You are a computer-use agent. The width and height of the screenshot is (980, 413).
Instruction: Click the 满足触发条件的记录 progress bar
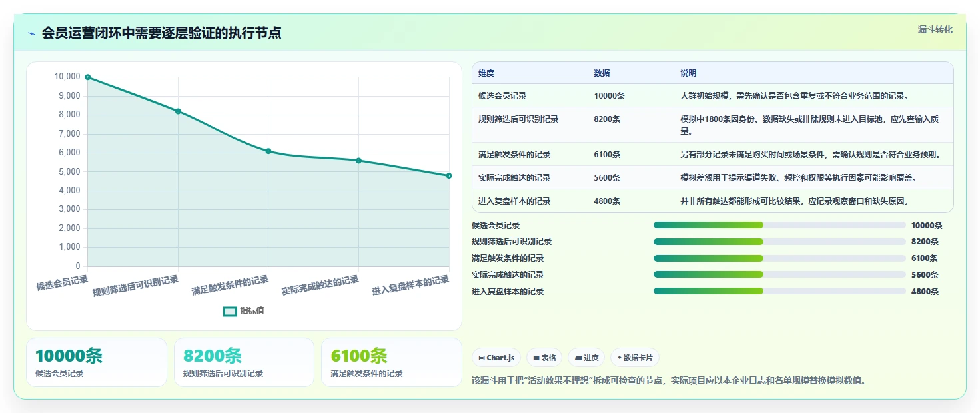click(779, 258)
